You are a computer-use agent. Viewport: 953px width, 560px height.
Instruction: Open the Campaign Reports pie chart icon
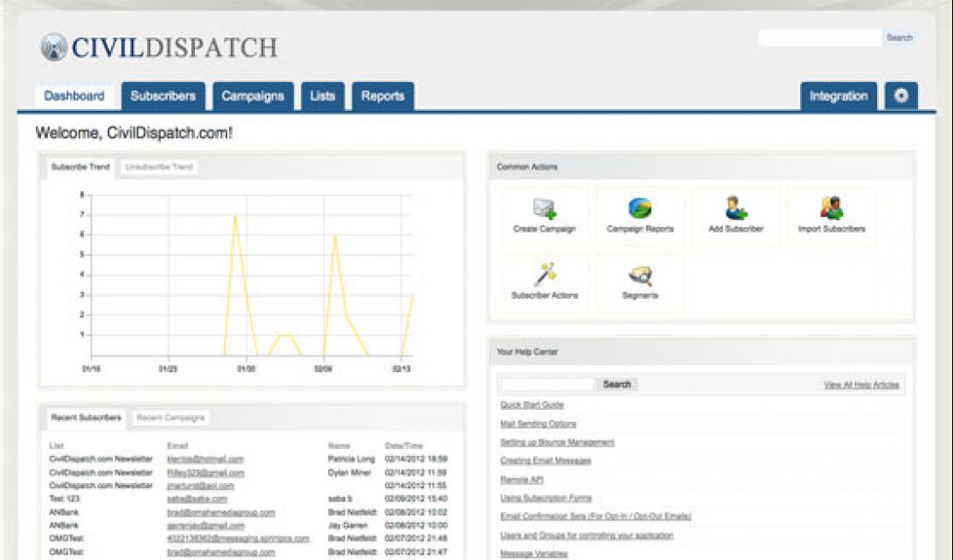click(640, 208)
